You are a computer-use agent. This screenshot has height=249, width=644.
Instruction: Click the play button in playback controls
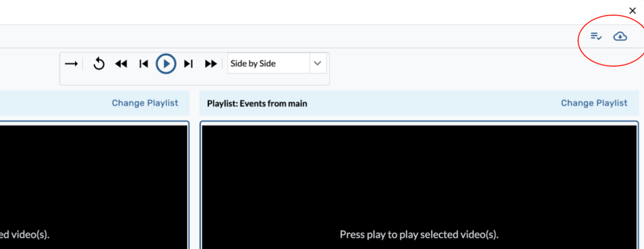pos(166,64)
